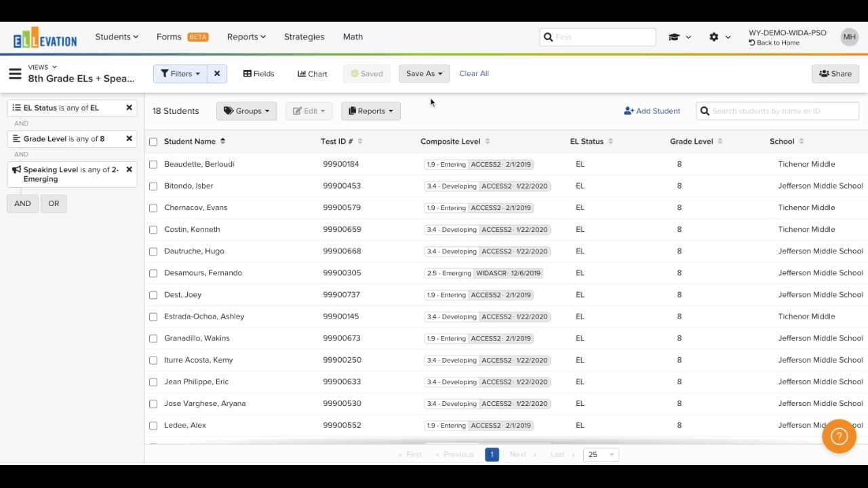Click Test ID 99900305
The height and width of the screenshot is (488, 868).
(x=342, y=273)
